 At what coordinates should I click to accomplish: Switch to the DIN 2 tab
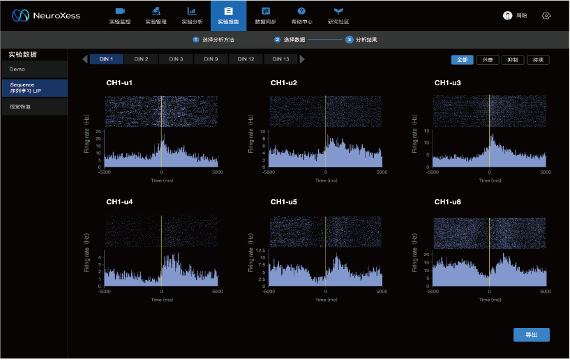pyautogui.click(x=141, y=59)
